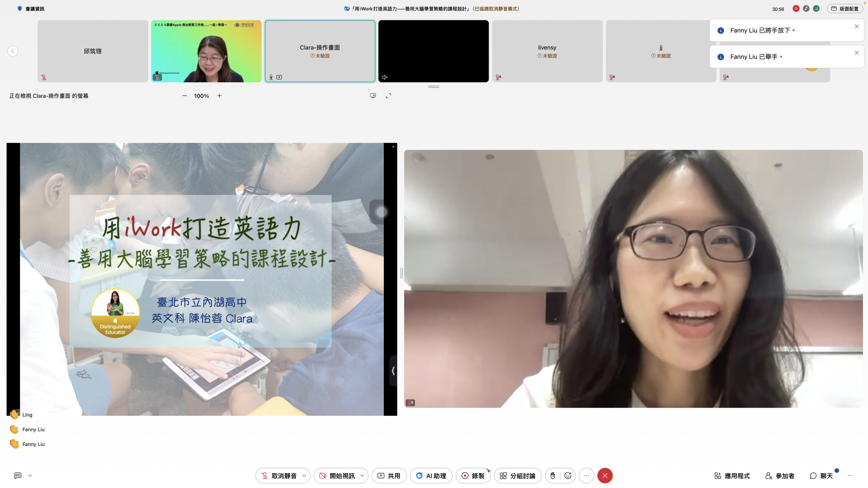Click the 版面配置 layout button
The image size is (868, 488).
[845, 9]
